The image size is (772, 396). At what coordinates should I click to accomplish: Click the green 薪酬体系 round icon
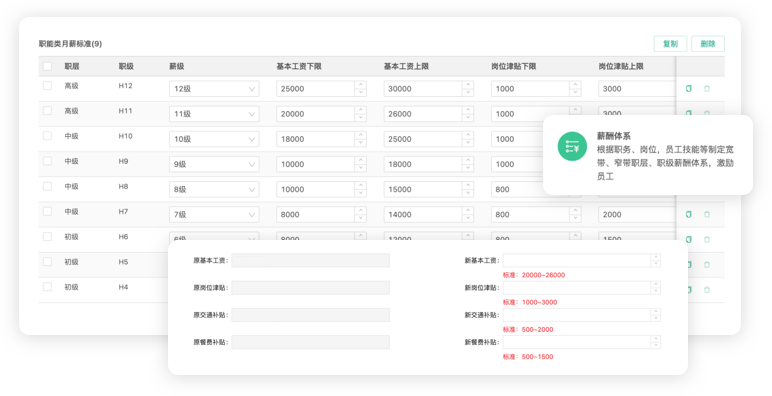[572, 146]
